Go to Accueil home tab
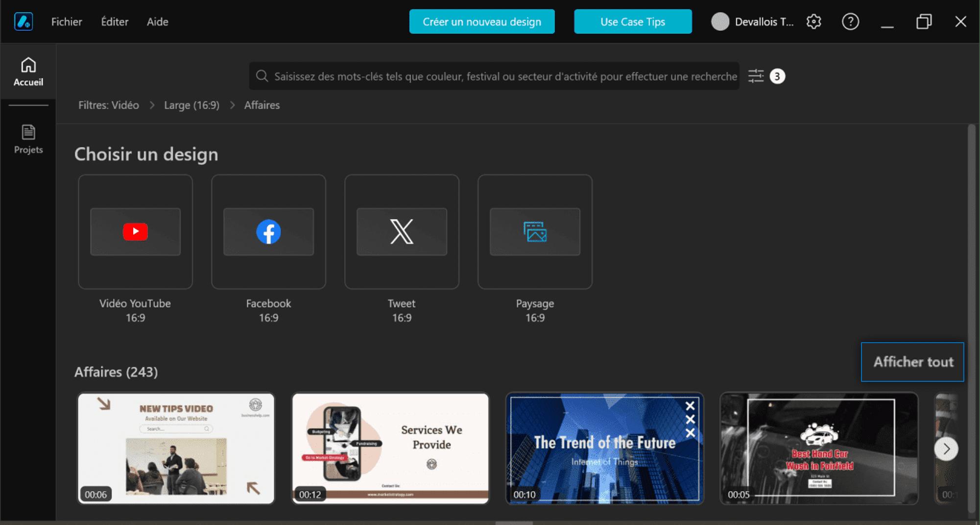 coord(28,72)
